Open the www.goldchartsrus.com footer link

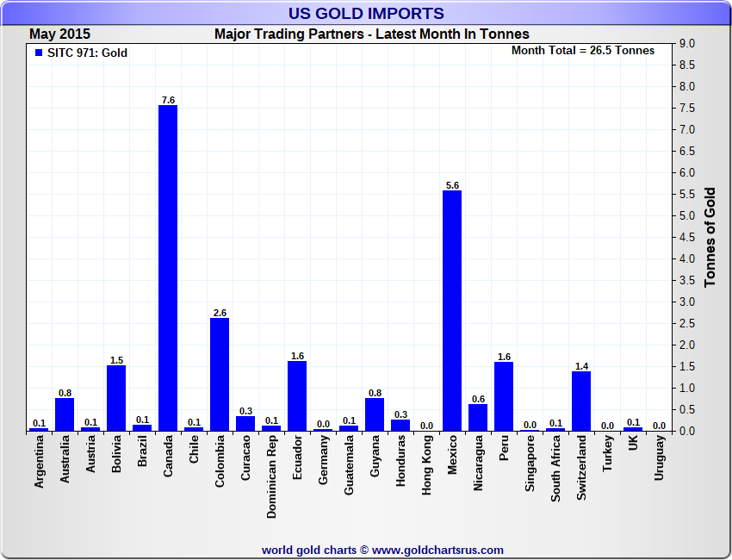tap(437, 551)
